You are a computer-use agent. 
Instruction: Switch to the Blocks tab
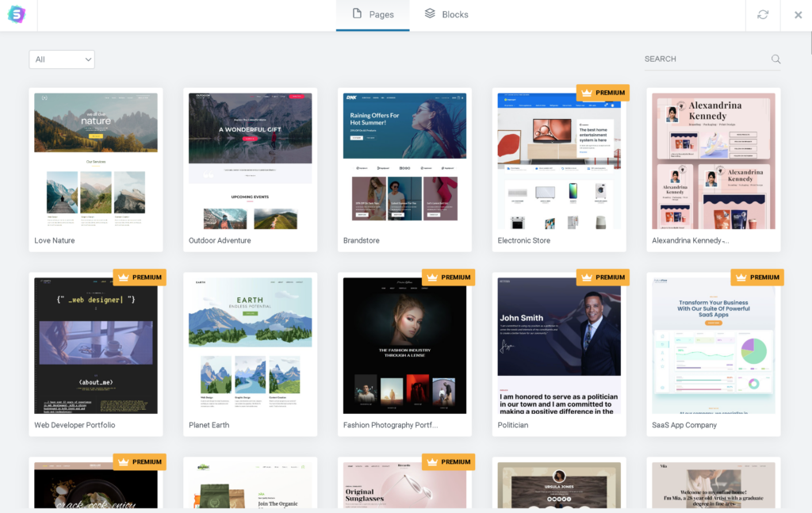pos(446,15)
